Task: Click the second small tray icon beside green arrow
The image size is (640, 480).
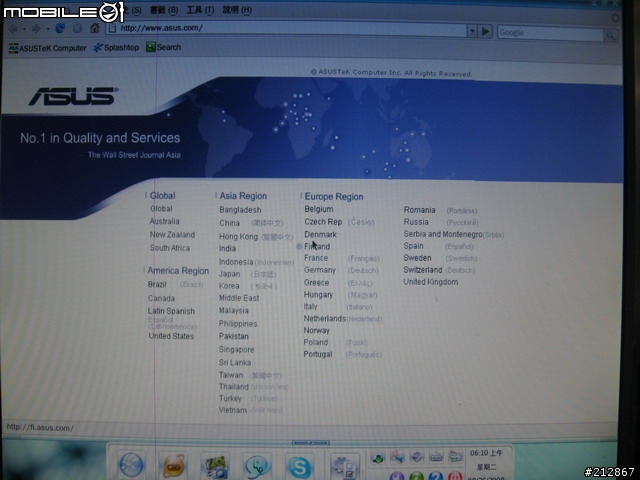Action: 397,457
